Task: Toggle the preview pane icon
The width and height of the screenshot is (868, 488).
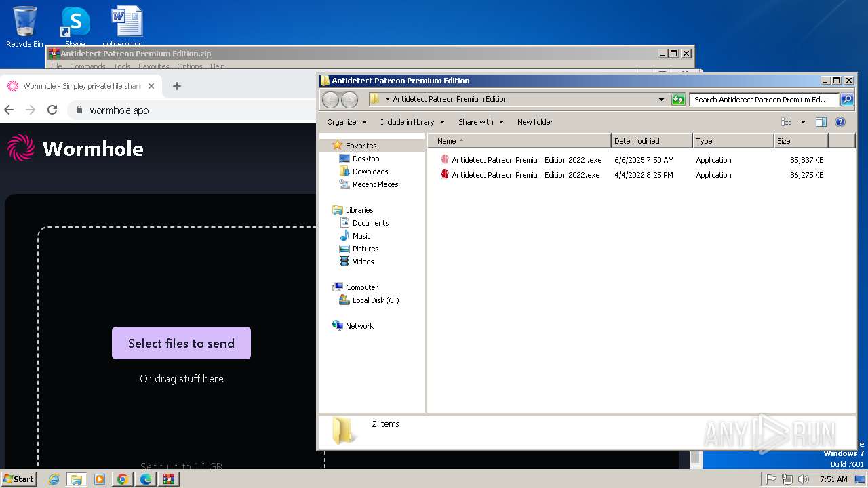Action: [x=821, y=122]
